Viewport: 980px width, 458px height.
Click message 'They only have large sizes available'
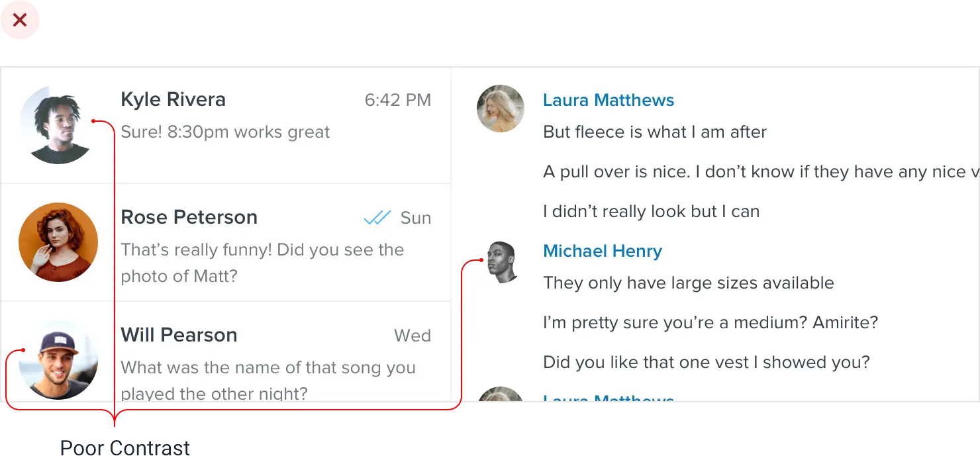pyautogui.click(x=688, y=283)
